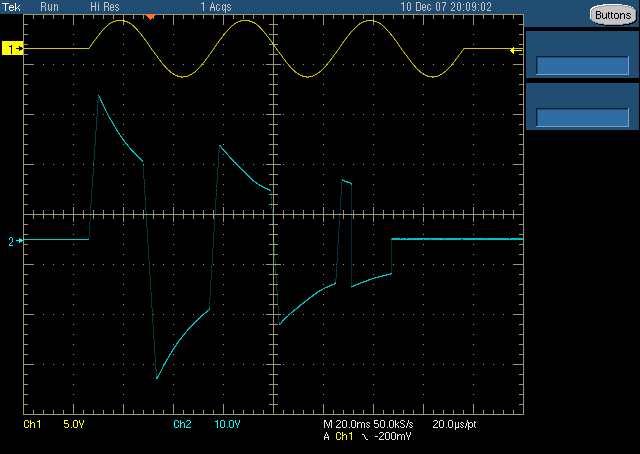Click the '1 Acqs' counter
This screenshot has height=454, width=640.
click(x=216, y=7)
